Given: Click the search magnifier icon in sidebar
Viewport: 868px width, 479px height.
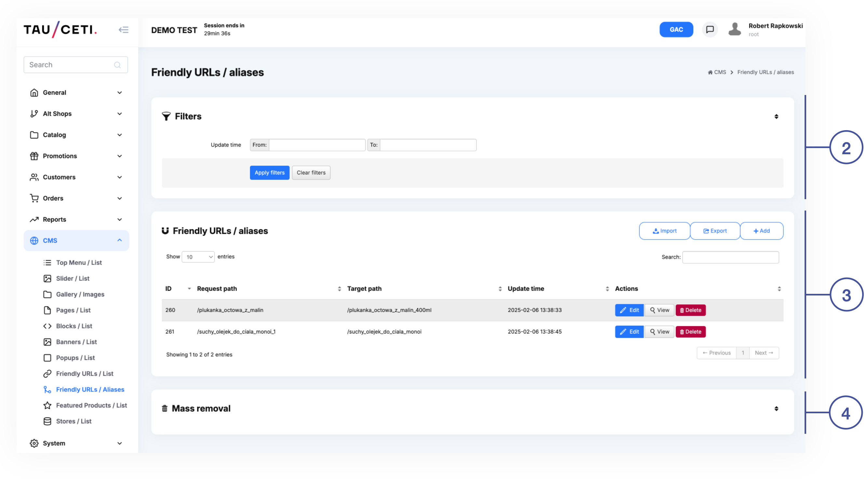Looking at the screenshot, I should [117, 65].
